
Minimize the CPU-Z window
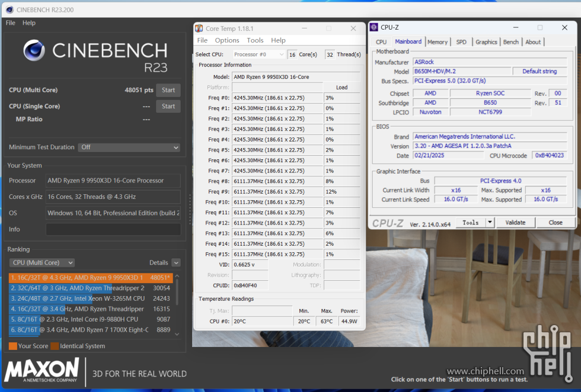click(516, 27)
